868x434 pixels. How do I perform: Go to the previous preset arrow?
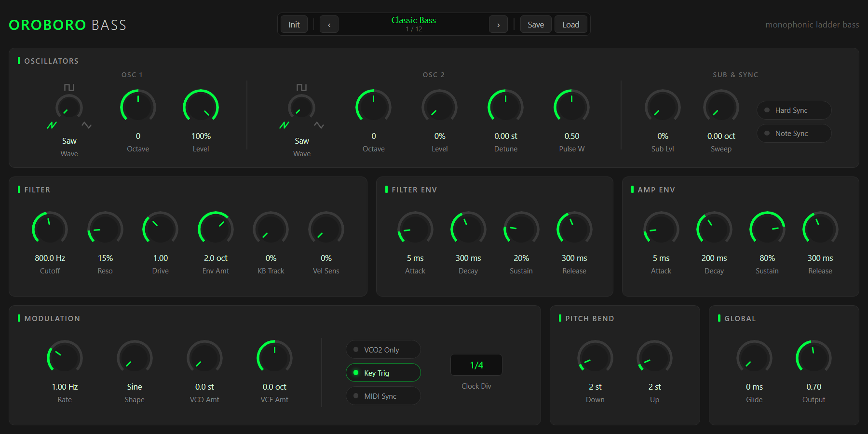(x=329, y=25)
